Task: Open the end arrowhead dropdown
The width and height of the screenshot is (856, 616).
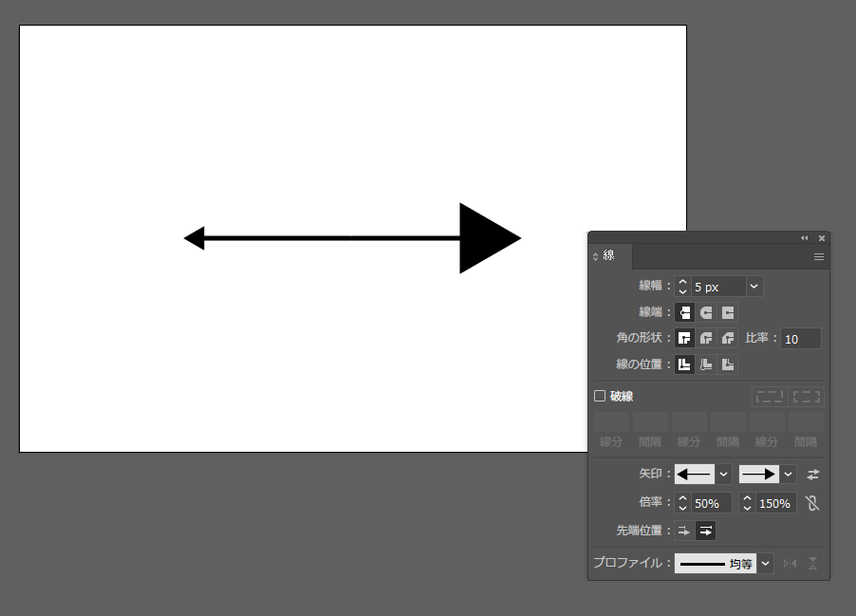Action: click(789, 475)
